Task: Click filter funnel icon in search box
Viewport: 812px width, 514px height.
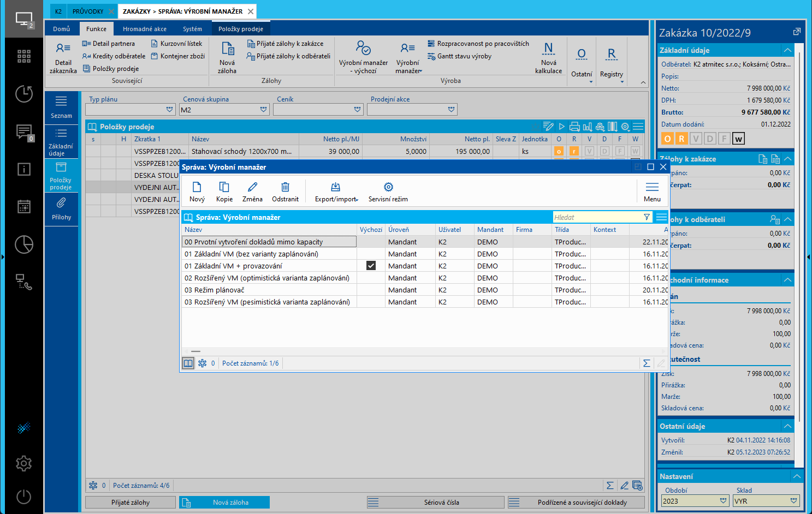Action: [x=647, y=217]
